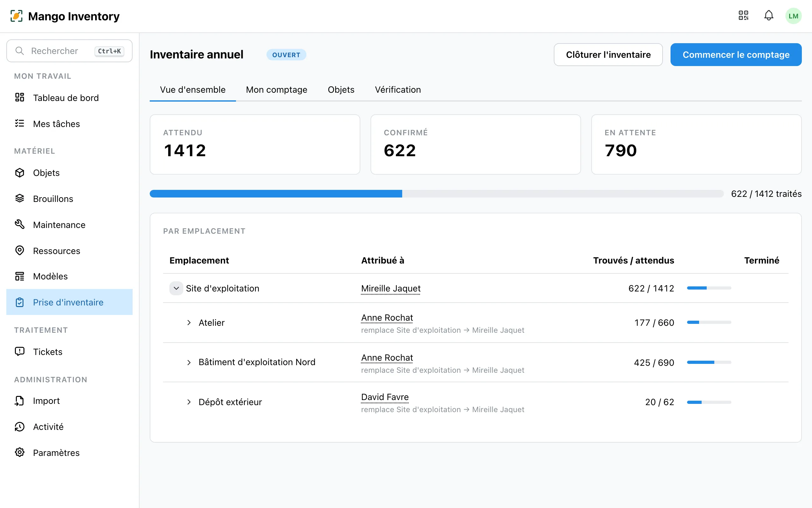Open the notifications bell
Screen dimensions: 812x508
coord(769,16)
